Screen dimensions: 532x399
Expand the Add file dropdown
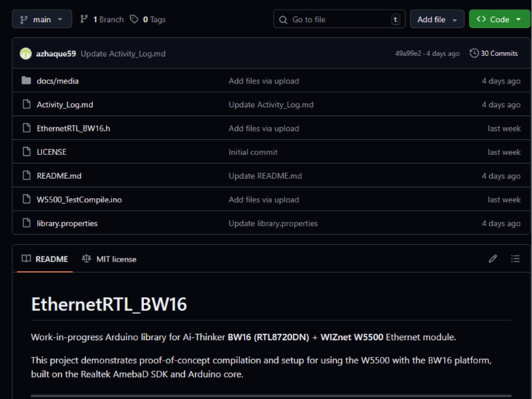(437, 19)
